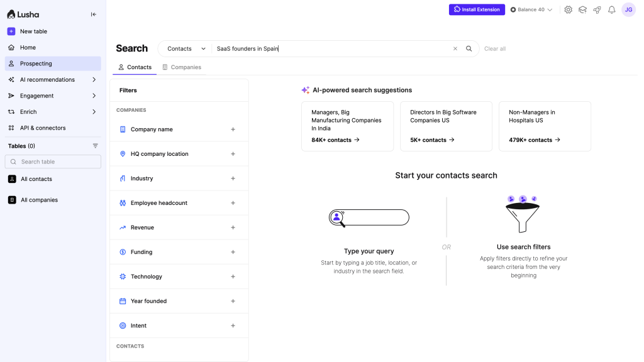Click Install Extension button

(x=477, y=9)
